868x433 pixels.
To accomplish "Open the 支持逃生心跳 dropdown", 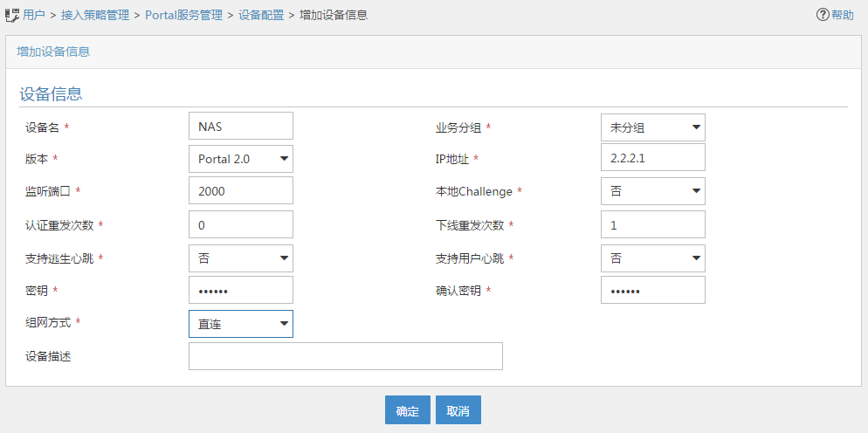I will tap(241, 258).
